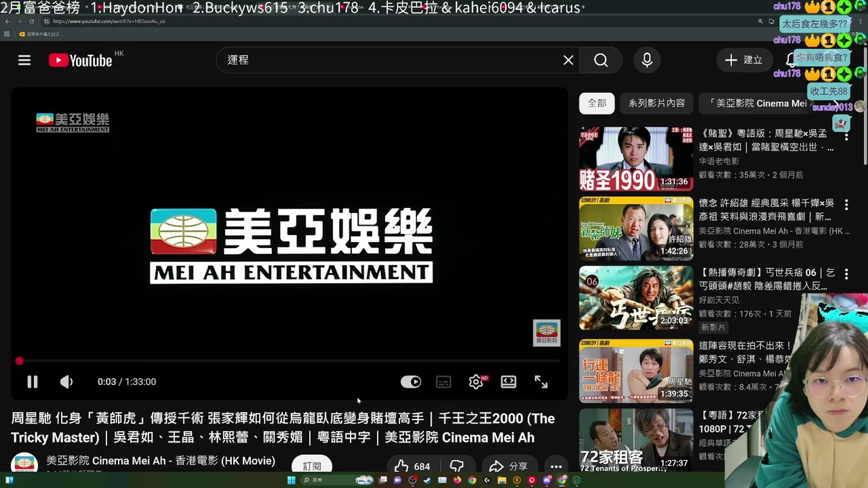Open the 72家租客 video thumbnail
The width and height of the screenshot is (868, 488).
click(636, 441)
